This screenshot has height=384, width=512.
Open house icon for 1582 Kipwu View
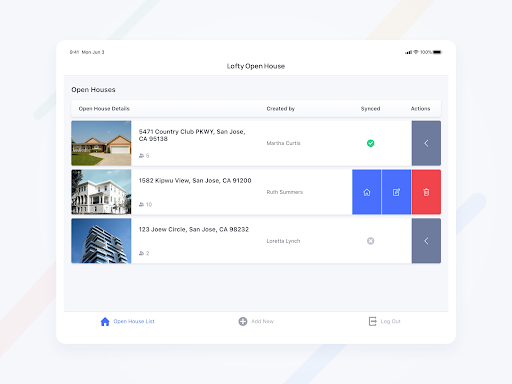pos(367,192)
